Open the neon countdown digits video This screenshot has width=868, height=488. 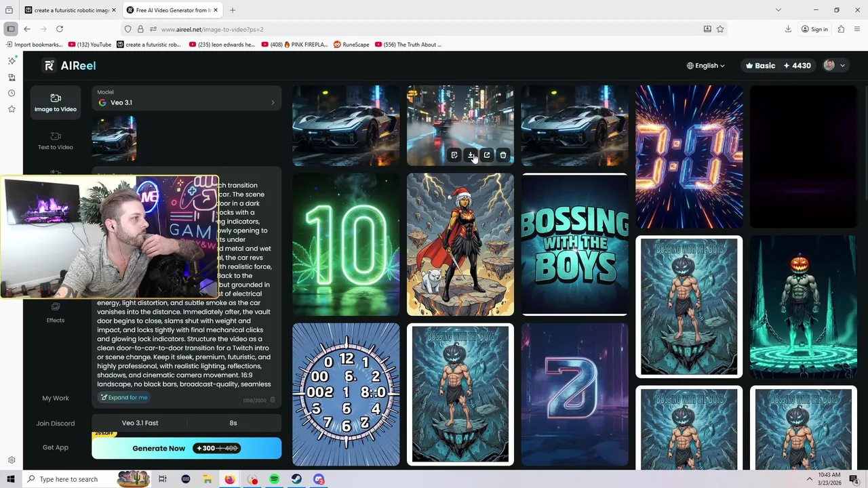689,157
